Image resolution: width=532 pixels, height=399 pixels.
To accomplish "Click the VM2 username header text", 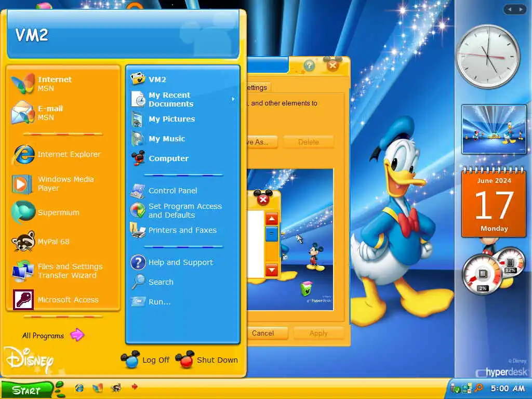I will (32, 35).
